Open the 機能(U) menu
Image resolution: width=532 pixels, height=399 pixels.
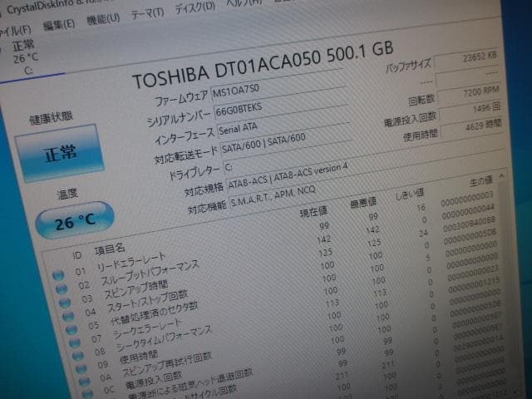102,19
